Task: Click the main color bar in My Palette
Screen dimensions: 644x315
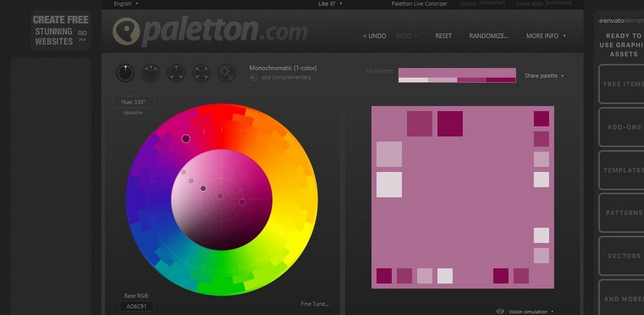Action: (x=457, y=73)
